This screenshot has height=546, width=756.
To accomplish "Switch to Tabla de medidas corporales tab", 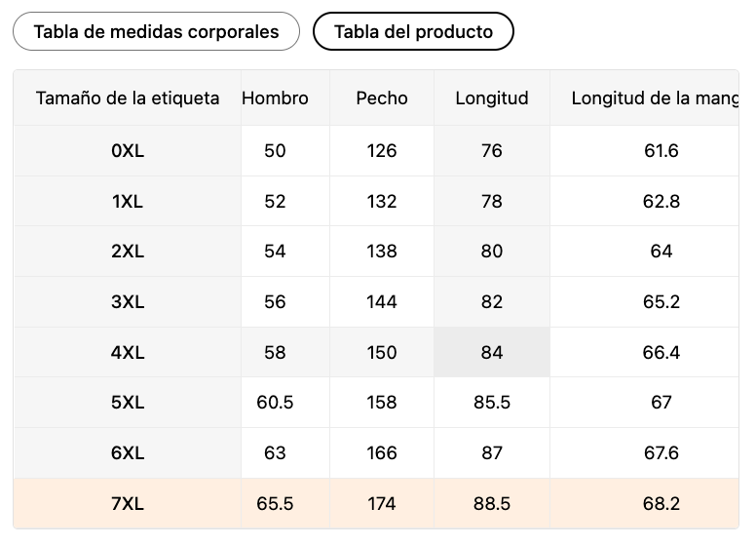I will [156, 32].
